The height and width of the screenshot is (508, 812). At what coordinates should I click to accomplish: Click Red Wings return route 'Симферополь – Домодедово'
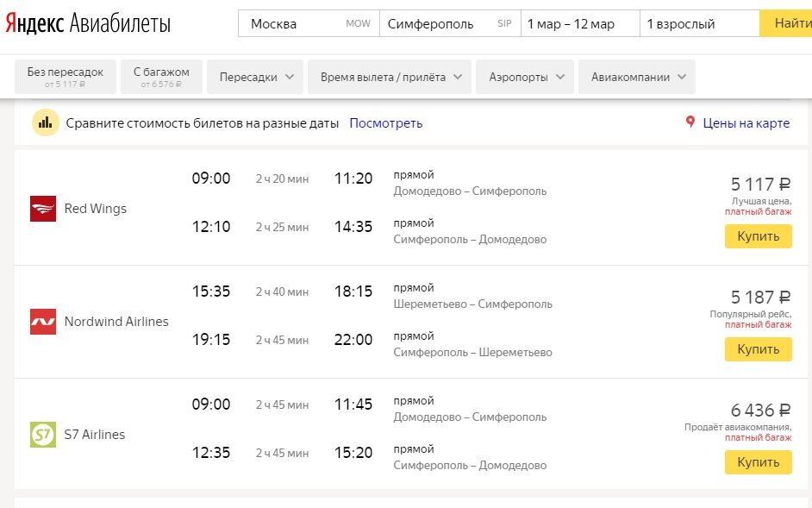click(x=470, y=240)
